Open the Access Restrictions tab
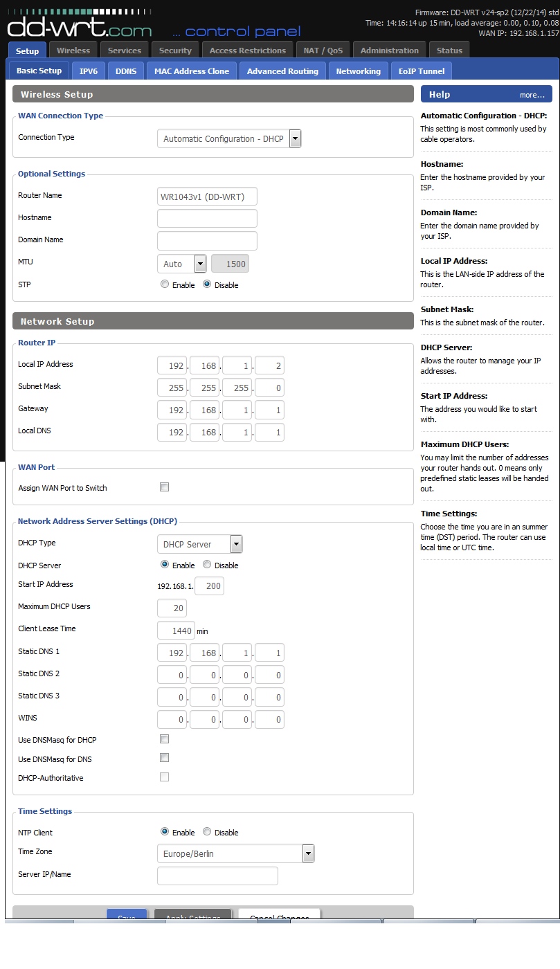This screenshot has height=969, width=560. pos(248,51)
